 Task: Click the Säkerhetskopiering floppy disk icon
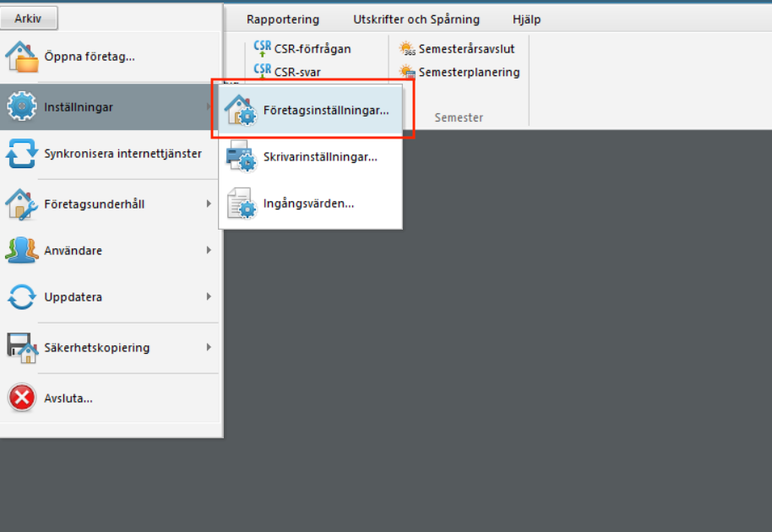tap(22, 347)
